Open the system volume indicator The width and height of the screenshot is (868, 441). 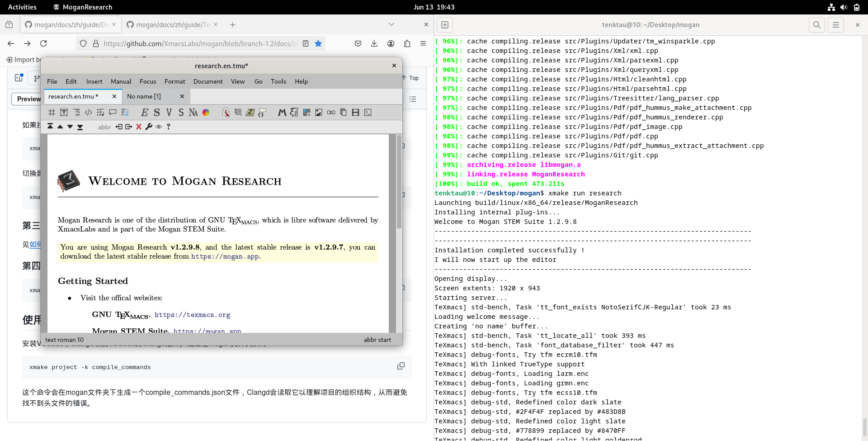pyautogui.click(x=844, y=7)
